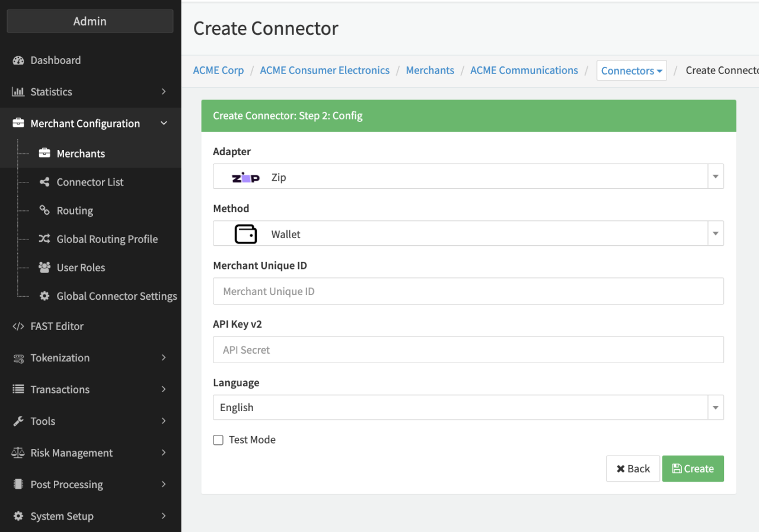Viewport: 759px width, 532px height.
Task: Expand the Tokenization sidebar menu
Action: [x=90, y=358]
